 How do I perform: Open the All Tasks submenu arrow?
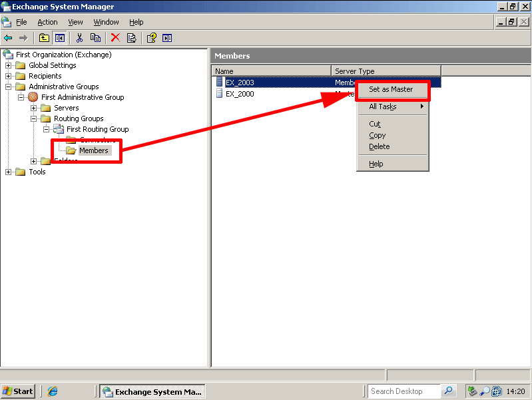click(x=421, y=106)
